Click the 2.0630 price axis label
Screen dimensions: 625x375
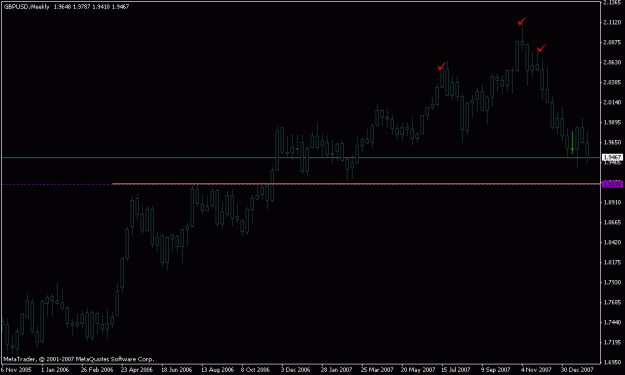click(x=612, y=63)
